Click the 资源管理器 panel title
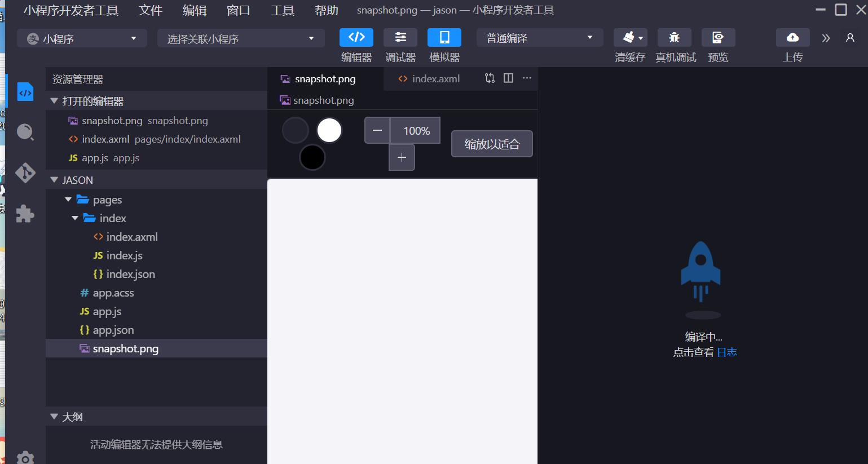Image resolution: width=868 pixels, height=464 pixels. coord(78,79)
